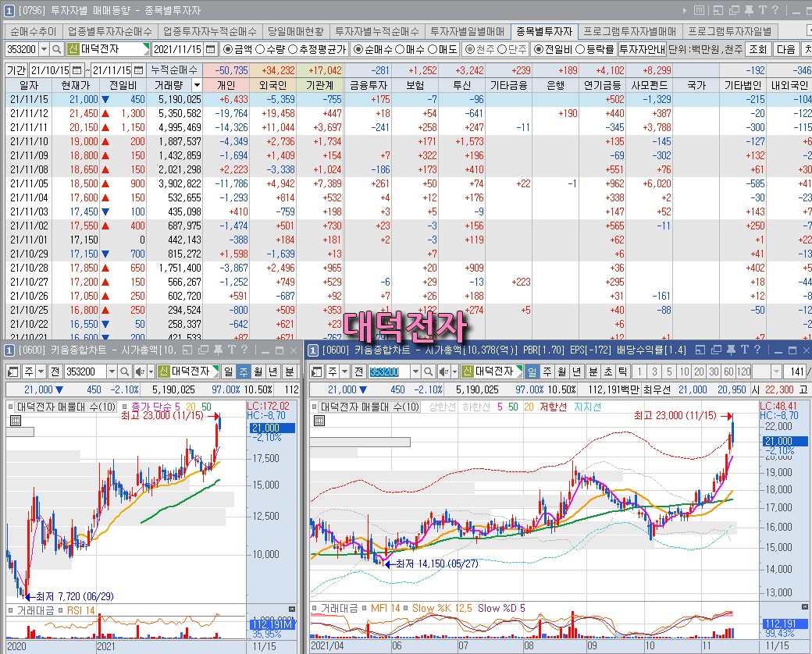Click the left chart window's sidebar toggle icon
This screenshot has height=654, width=812.
click(13, 371)
